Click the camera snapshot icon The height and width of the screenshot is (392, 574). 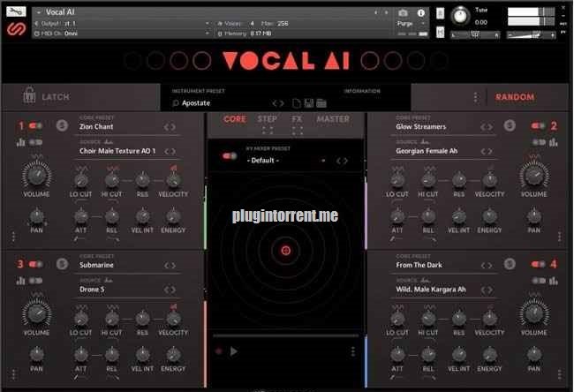coord(403,13)
